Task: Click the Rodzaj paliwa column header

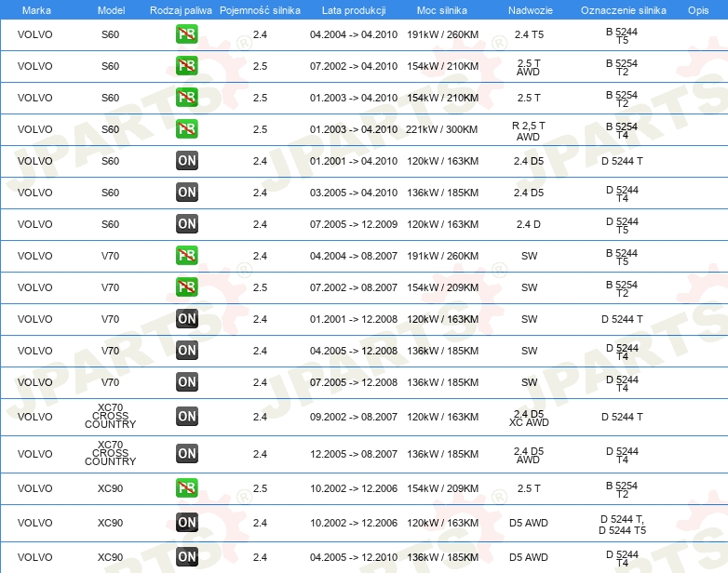Action: 182,10
